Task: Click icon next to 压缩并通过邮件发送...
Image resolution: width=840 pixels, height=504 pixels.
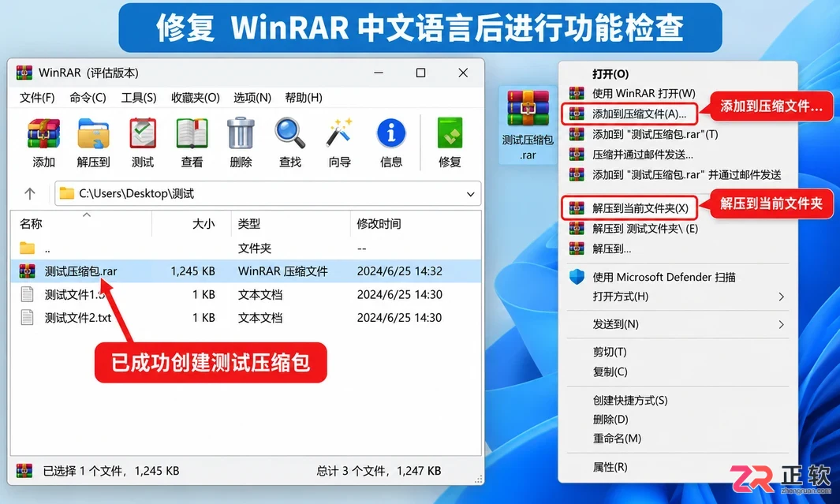Action: [577, 155]
